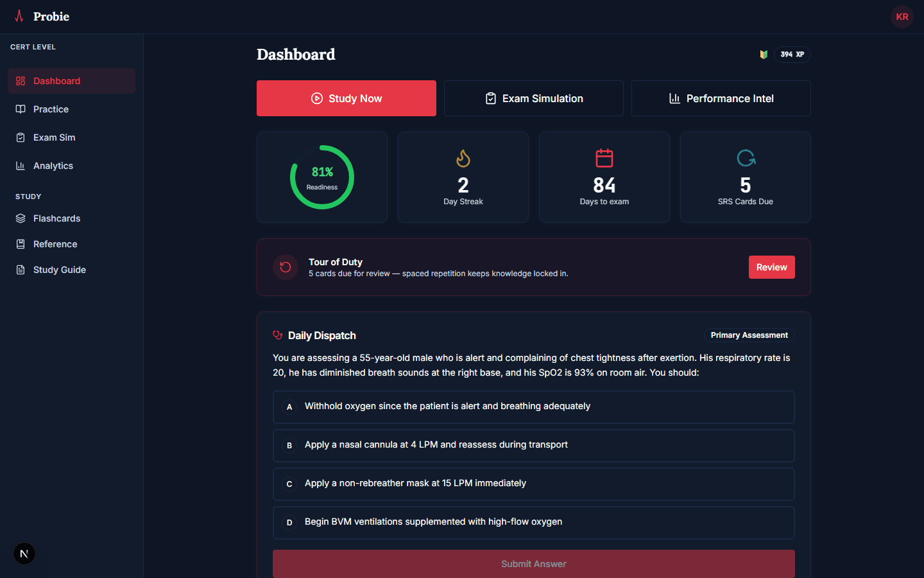Open Performance Intel
This screenshot has height=578, width=924.
tap(721, 98)
